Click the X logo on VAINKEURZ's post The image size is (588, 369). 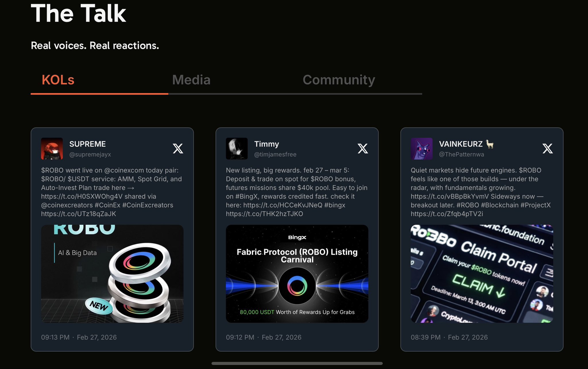[x=548, y=149]
